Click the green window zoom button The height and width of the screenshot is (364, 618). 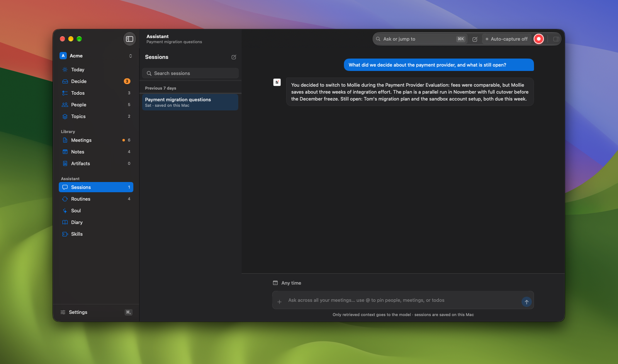pos(79,39)
